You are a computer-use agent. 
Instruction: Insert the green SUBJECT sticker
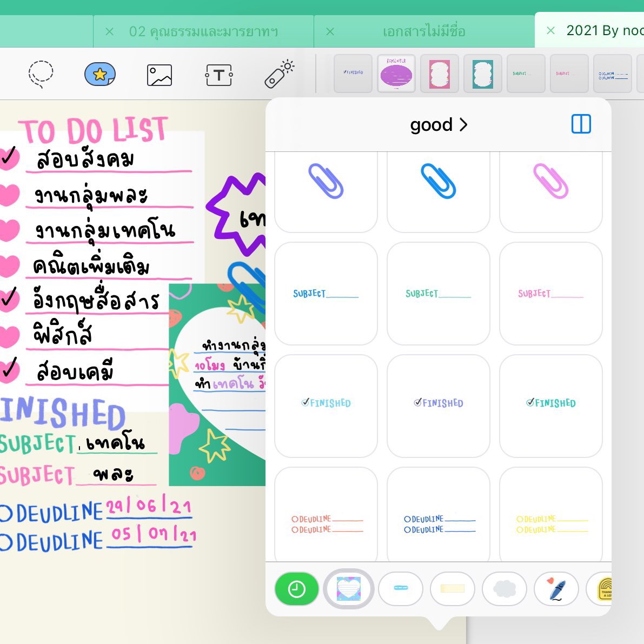click(x=438, y=294)
